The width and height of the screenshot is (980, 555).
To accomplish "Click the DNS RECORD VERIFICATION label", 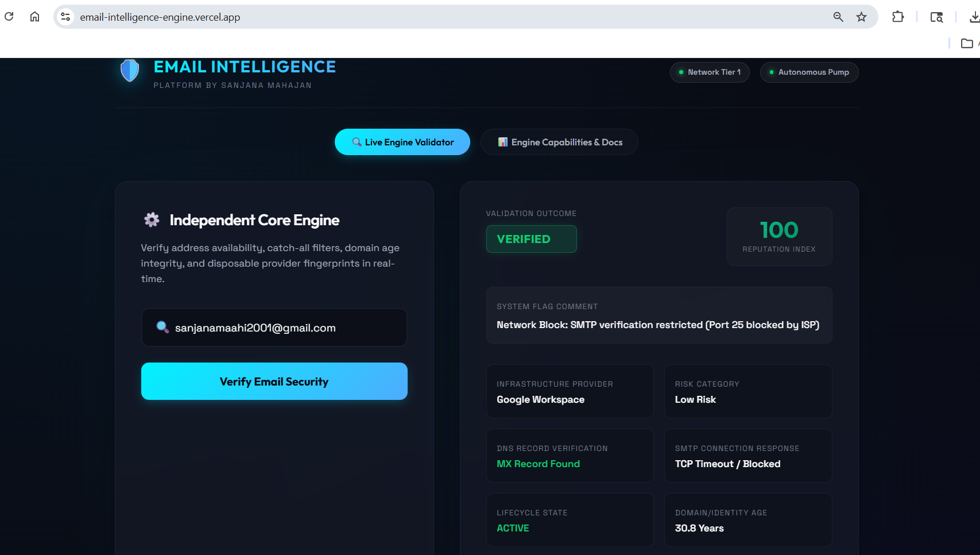I will pos(552,448).
